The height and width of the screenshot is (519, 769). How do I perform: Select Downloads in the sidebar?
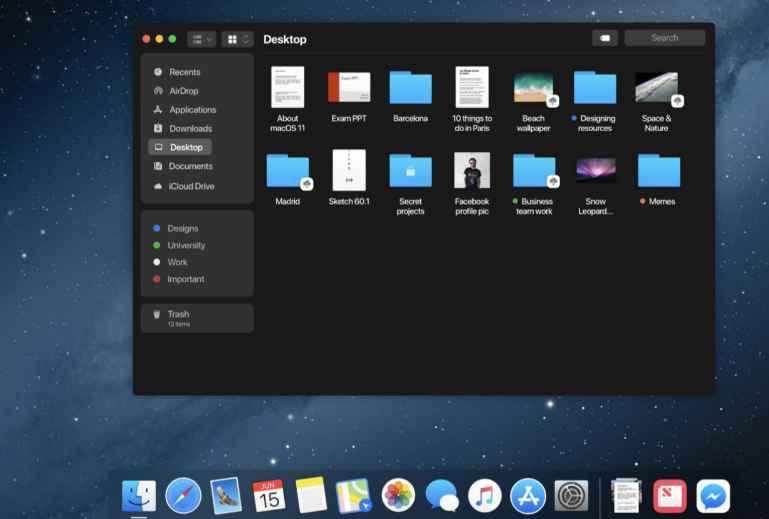[x=190, y=129]
